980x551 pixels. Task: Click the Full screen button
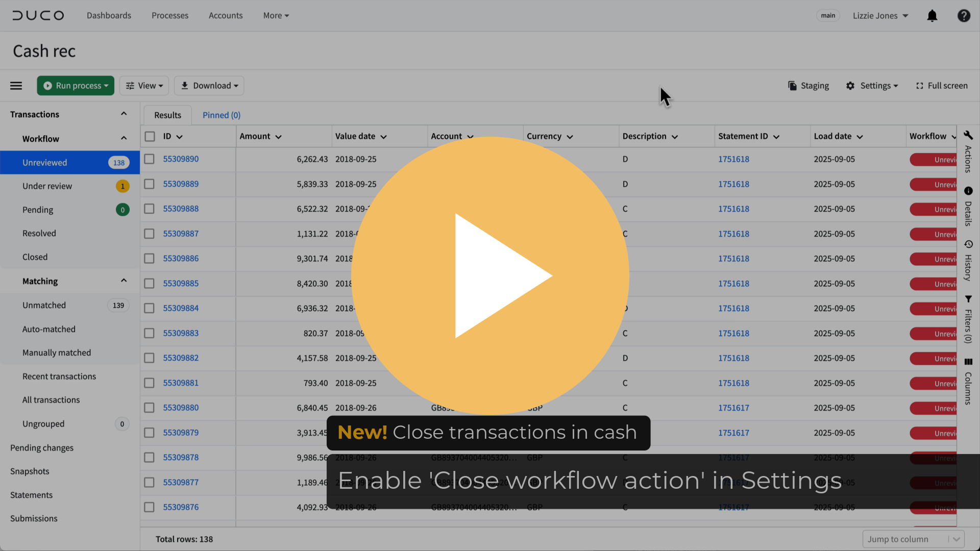coord(942,86)
